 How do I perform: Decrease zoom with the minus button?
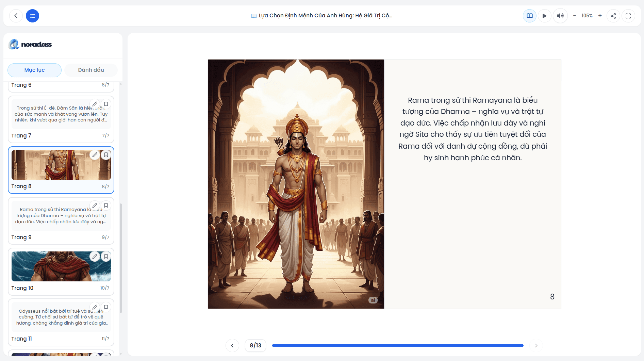tap(575, 16)
